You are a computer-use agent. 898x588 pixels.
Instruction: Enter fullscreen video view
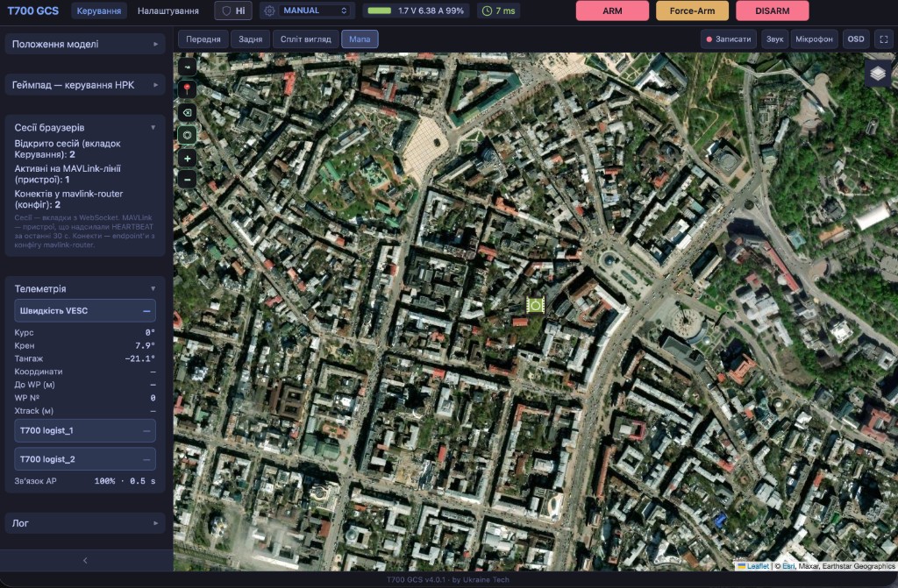pos(884,39)
